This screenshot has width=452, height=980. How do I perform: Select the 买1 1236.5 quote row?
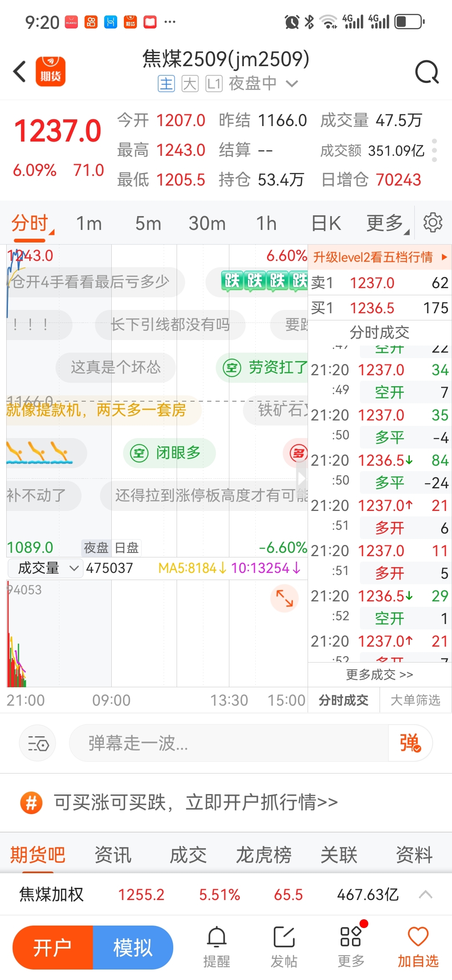point(380,308)
